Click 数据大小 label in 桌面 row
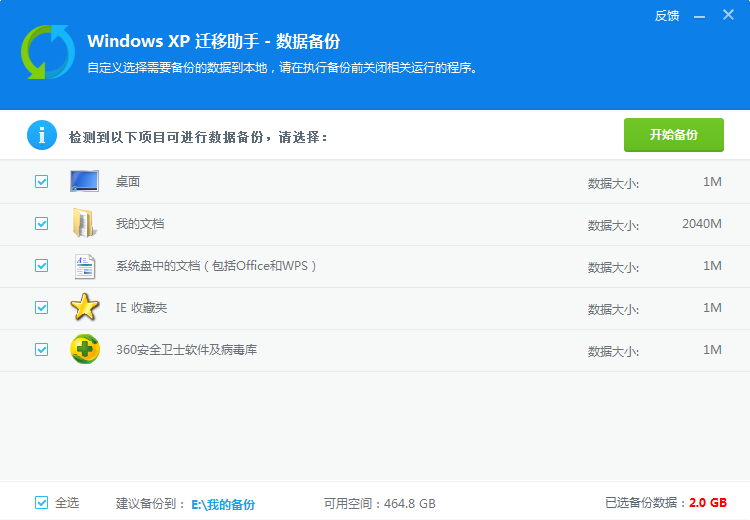750x520 pixels. 613,183
